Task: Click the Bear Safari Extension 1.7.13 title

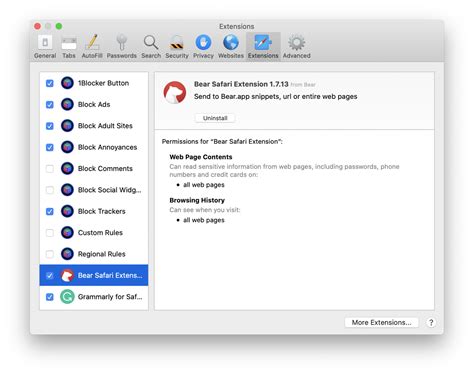Action: (x=241, y=84)
